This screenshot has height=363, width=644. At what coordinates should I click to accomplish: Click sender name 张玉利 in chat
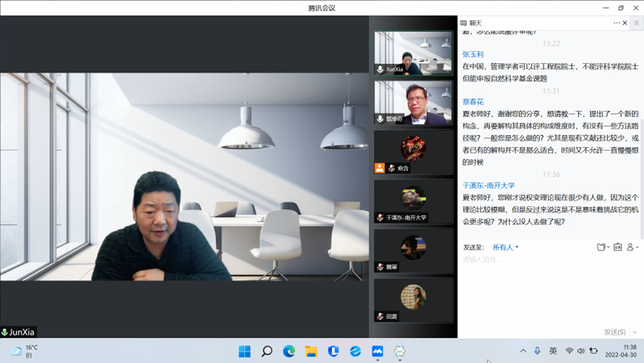click(x=473, y=54)
